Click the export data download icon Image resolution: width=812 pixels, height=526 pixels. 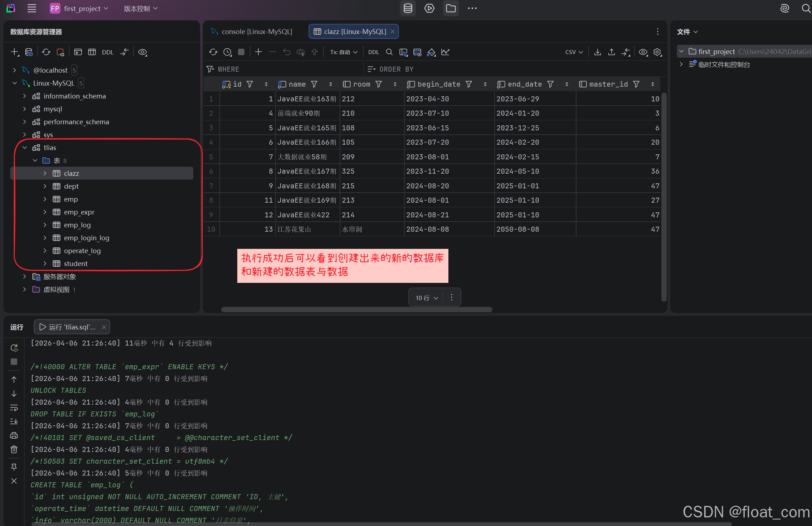[597, 52]
